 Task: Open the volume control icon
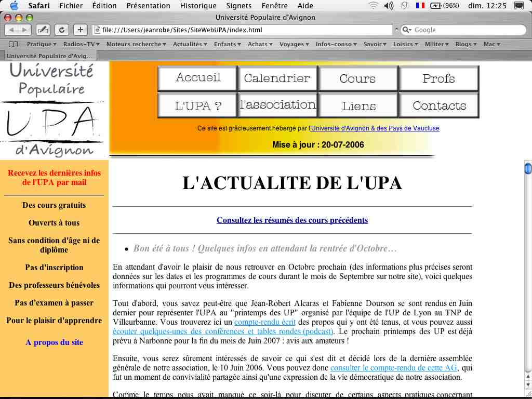[389, 5]
